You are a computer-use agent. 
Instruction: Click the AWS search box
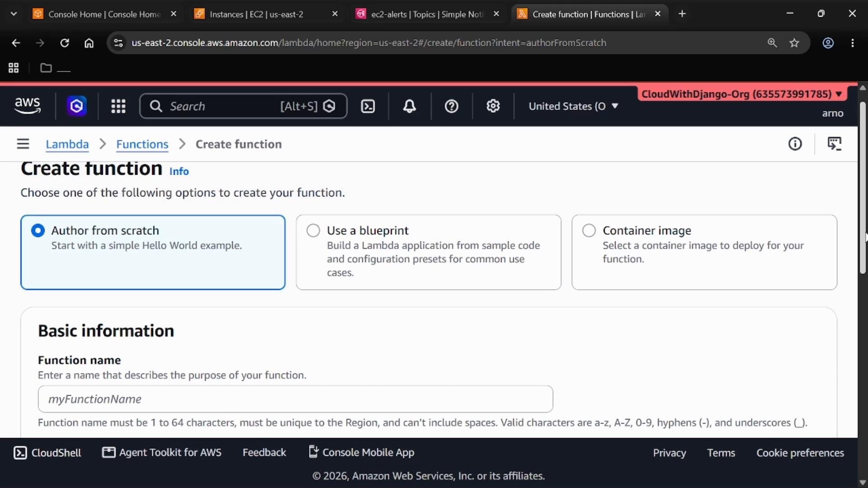pos(243,106)
